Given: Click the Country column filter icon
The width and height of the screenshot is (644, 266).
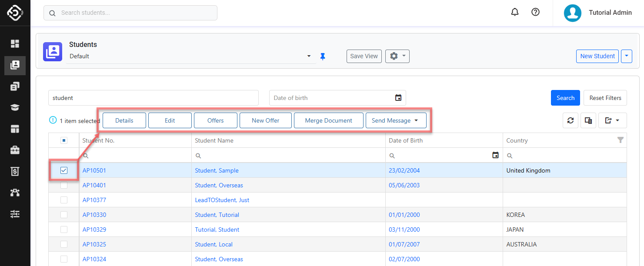Looking at the screenshot, I should (621, 140).
